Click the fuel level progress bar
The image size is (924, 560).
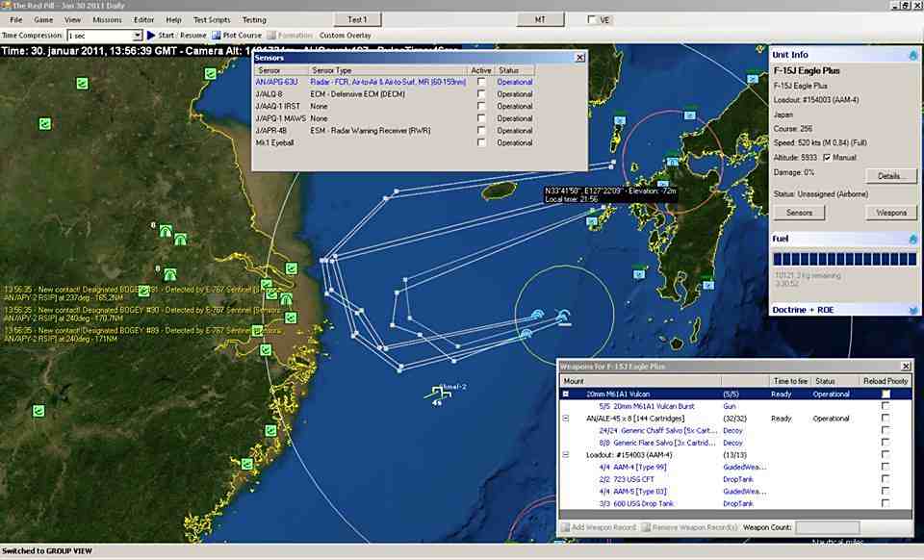(844, 260)
